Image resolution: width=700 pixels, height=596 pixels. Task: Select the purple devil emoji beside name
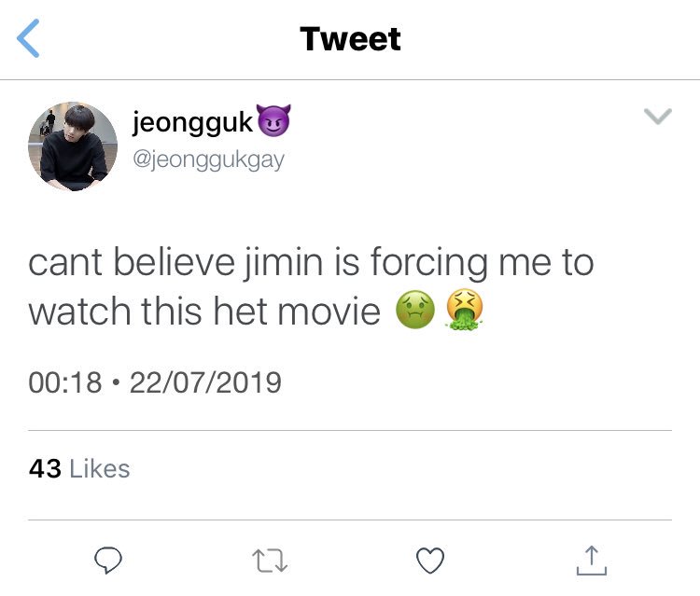coord(273,120)
